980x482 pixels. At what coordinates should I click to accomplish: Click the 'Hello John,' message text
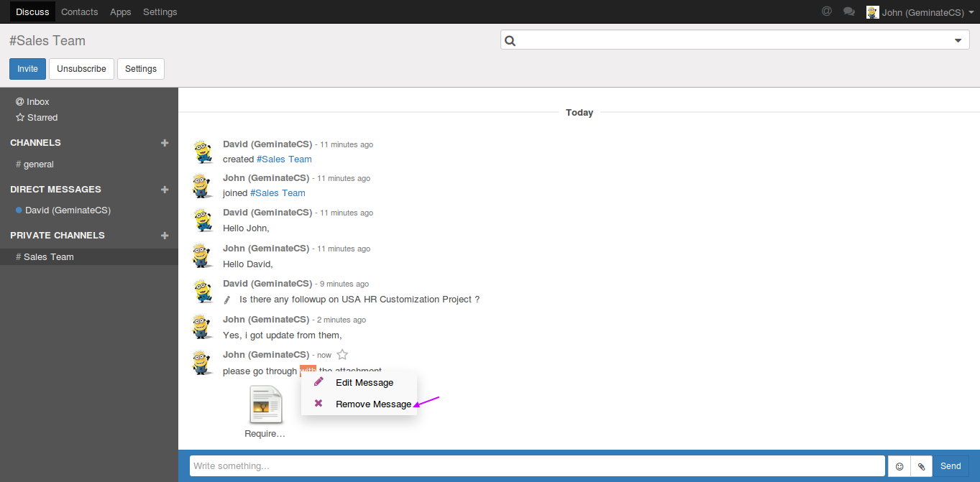pos(246,228)
